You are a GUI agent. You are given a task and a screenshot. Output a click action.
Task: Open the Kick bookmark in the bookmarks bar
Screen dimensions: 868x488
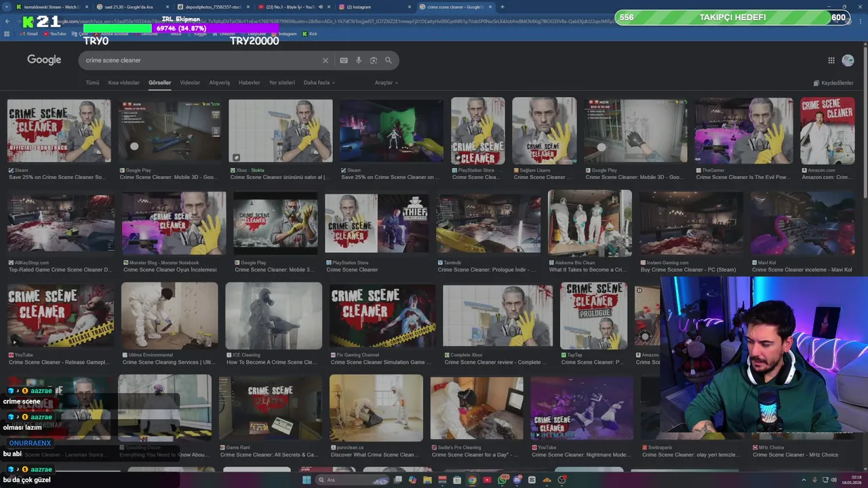pyautogui.click(x=310, y=34)
